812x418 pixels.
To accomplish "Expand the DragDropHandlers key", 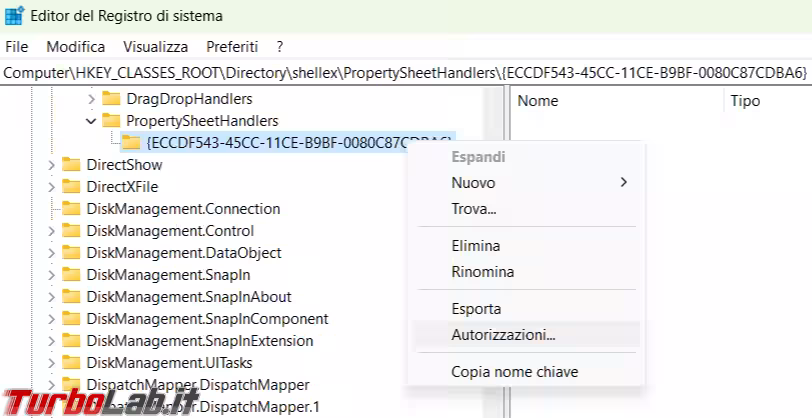I will pos(91,98).
